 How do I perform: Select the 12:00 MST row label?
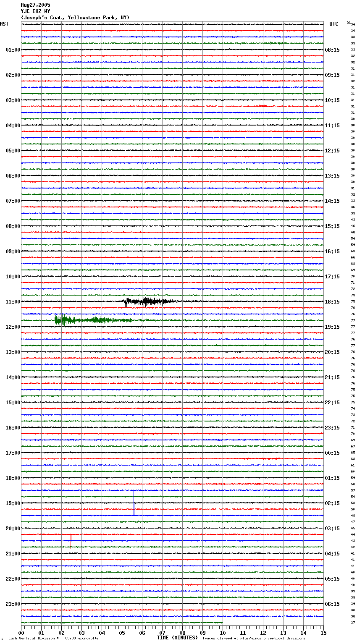pyautogui.click(x=13, y=327)
